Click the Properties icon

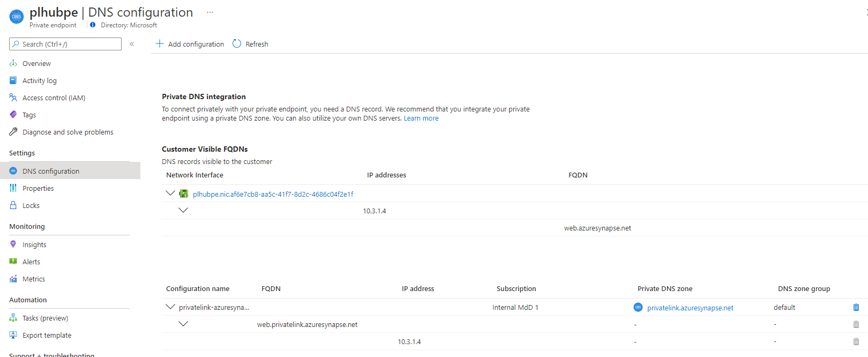coord(13,188)
